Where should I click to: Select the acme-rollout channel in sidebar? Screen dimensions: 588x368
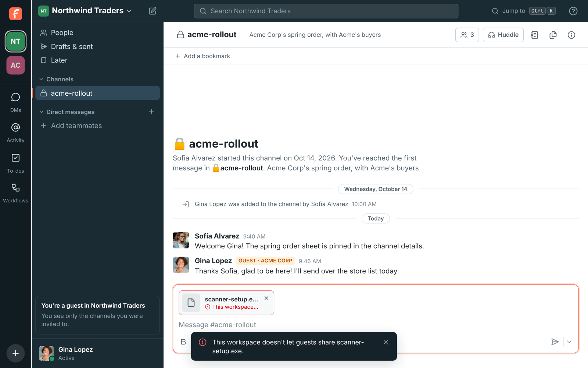click(x=97, y=93)
